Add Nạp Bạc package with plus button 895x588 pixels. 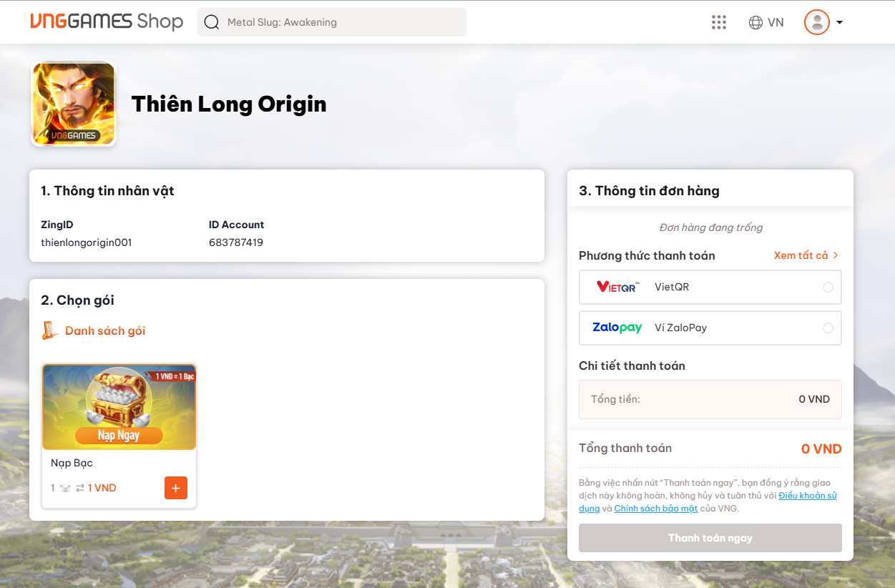[176, 488]
